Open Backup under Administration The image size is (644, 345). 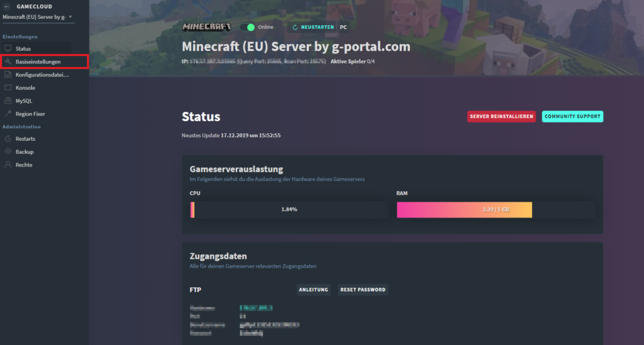[25, 152]
